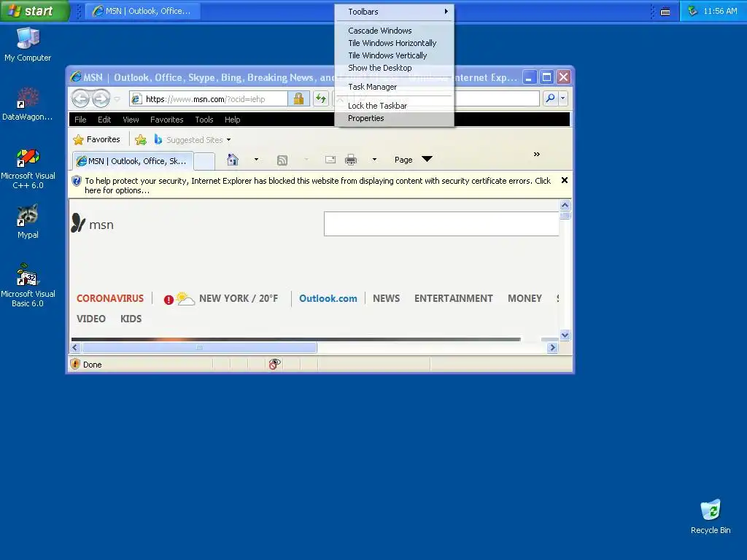Click the padlock security icon in address bar

coord(298,98)
